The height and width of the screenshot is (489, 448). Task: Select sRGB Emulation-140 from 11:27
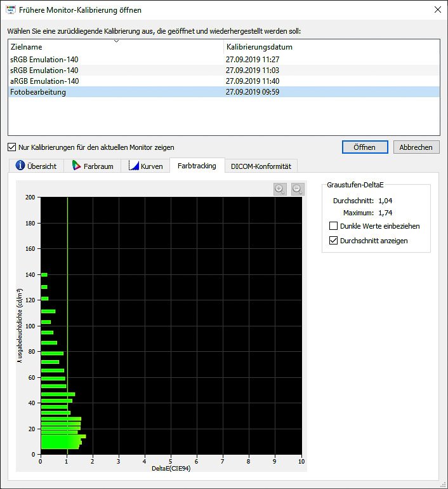pyautogui.click(x=224, y=59)
